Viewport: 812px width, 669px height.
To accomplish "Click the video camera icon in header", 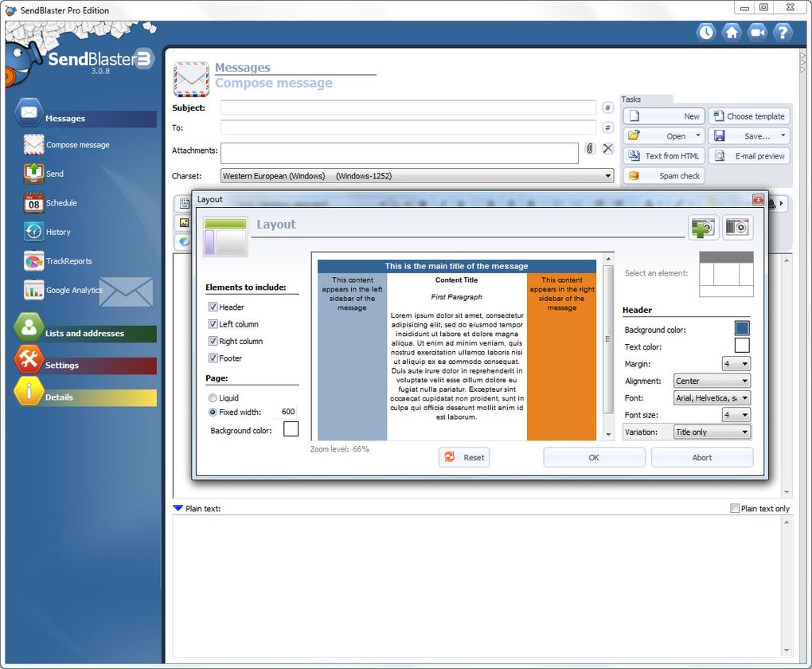I will tap(757, 32).
